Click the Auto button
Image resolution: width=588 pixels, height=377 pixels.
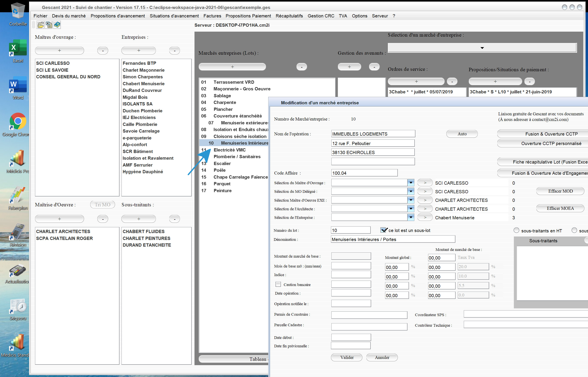[x=462, y=134]
